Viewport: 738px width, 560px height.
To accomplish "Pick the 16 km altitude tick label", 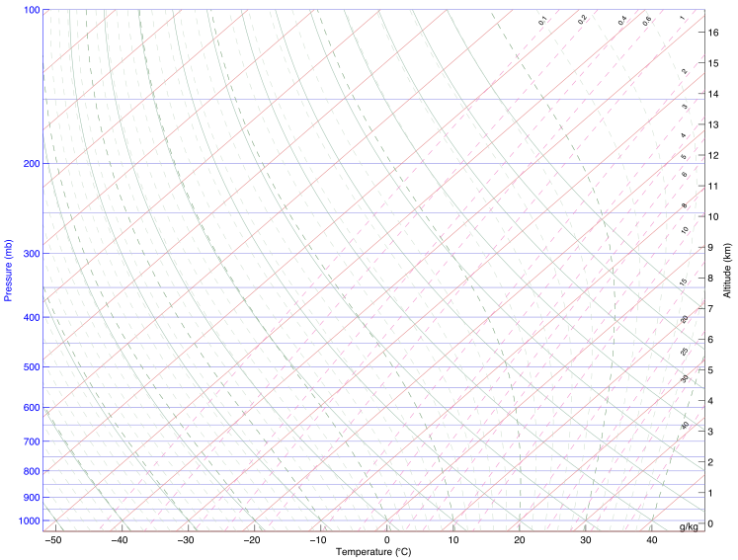I will click(x=713, y=33).
